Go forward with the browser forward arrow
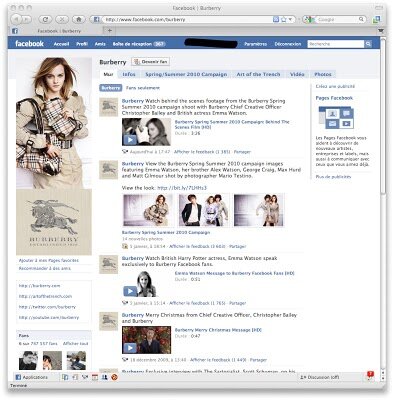 coord(27,19)
